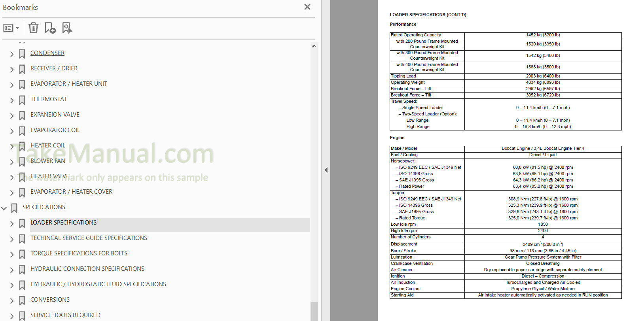Select EVAPORATOR / HEATER COVER bookmark

[71, 192]
